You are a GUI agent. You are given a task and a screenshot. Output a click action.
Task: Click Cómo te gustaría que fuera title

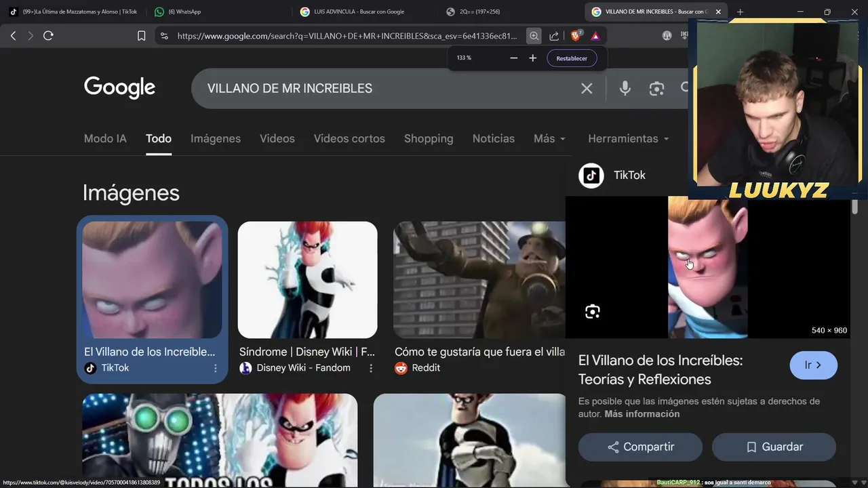[479, 352]
